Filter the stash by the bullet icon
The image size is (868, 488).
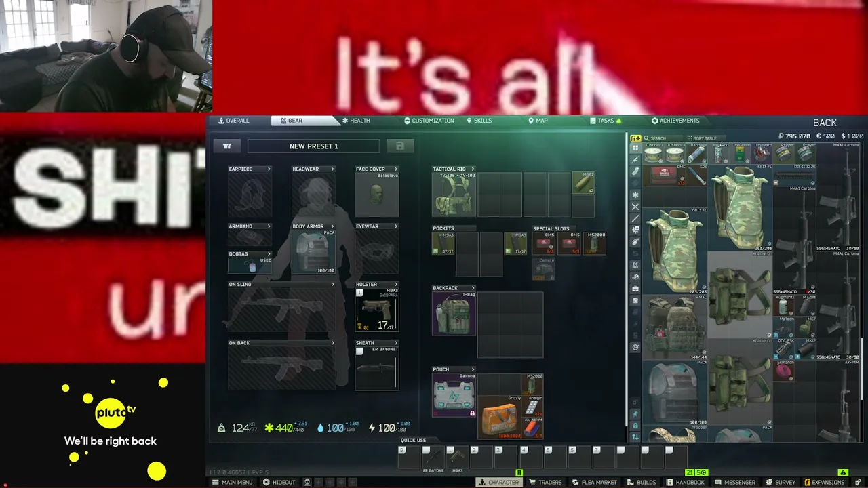pyautogui.click(x=635, y=171)
